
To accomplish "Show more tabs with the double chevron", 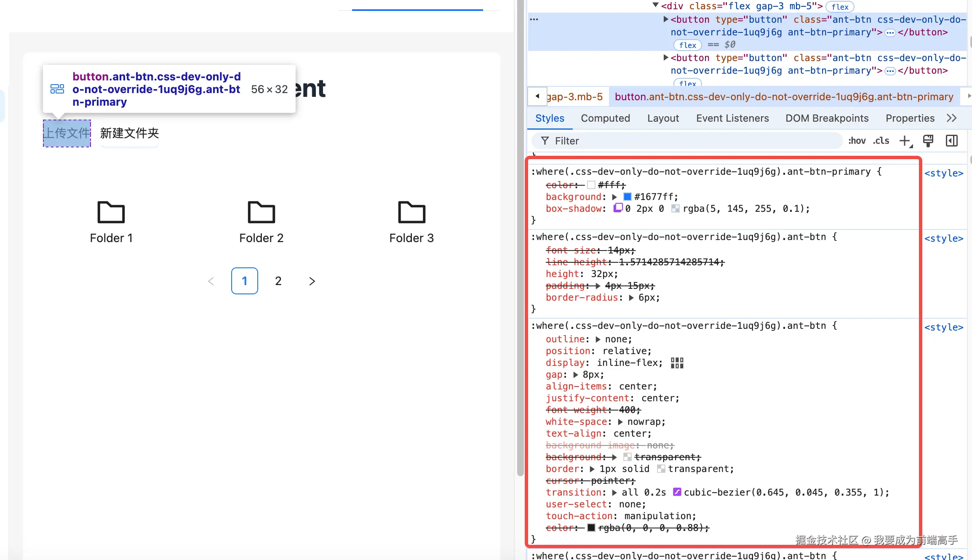I will point(951,118).
